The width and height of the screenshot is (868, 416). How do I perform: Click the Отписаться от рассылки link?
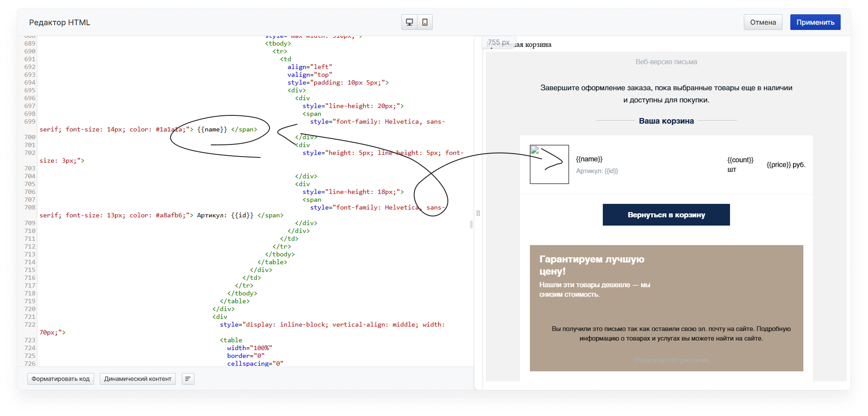(x=671, y=360)
